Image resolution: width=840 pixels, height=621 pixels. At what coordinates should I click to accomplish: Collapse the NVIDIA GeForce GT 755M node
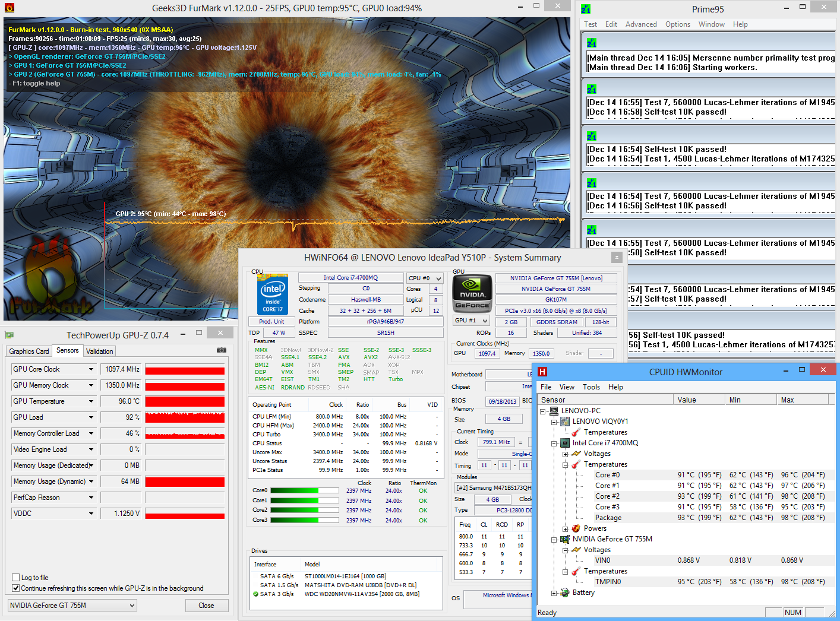tap(554, 539)
